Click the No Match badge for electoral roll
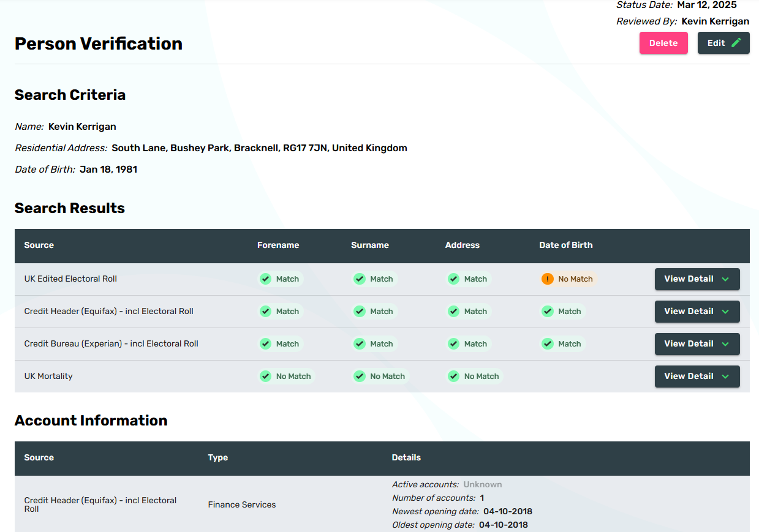Image resolution: width=759 pixels, height=532 pixels. tap(568, 279)
